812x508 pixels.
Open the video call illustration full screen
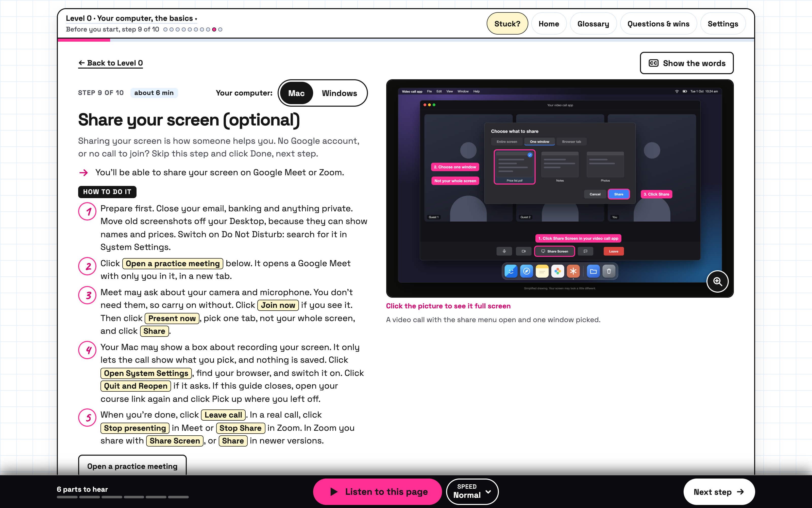pos(560,188)
